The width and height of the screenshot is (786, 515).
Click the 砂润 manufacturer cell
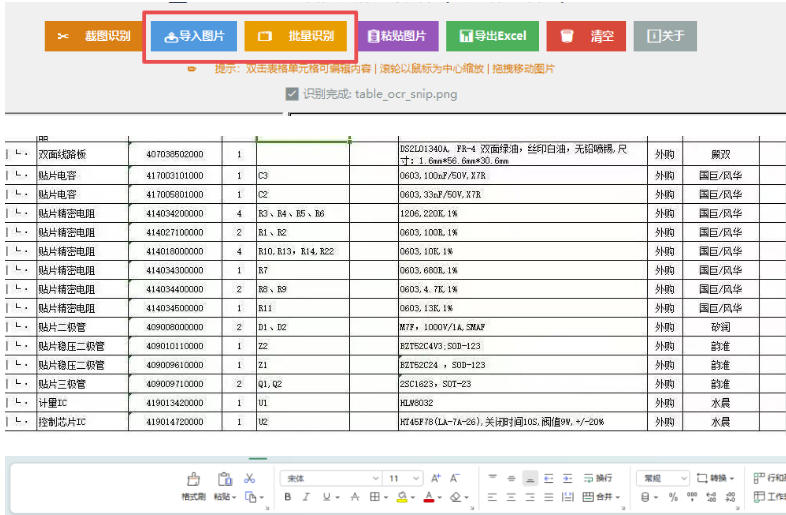tap(720, 327)
